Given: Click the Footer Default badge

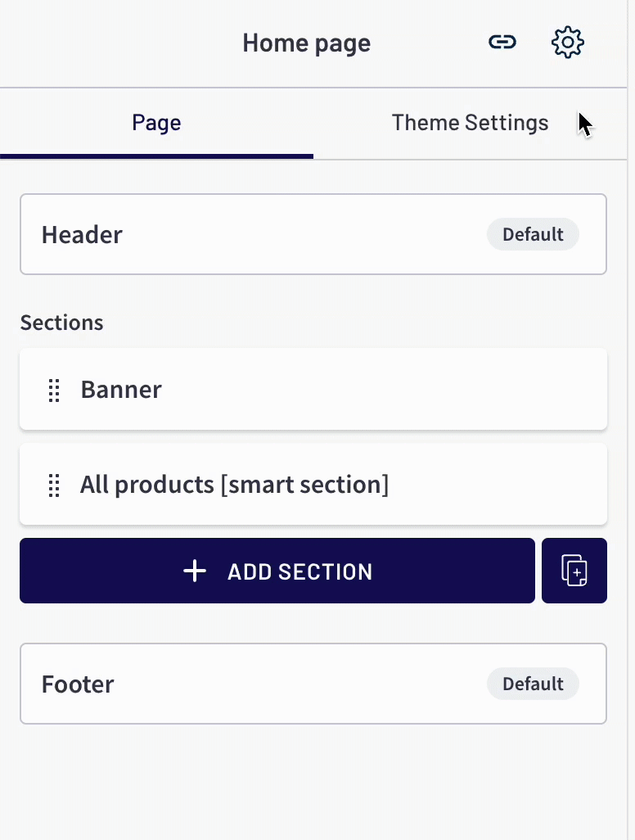Looking at the screenshot, I should pyautogui.click(x=533, y=684).
